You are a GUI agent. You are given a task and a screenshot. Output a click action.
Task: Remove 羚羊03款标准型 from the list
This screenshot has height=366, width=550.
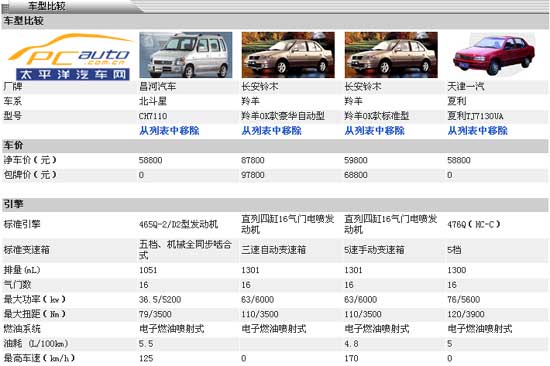click(x=374, y=131)
